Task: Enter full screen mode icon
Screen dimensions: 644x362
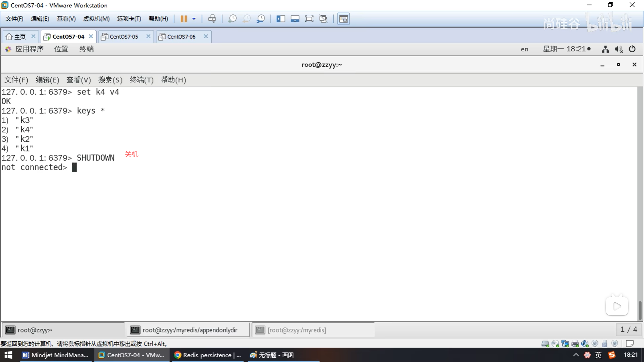Action: tap(309, 19)
